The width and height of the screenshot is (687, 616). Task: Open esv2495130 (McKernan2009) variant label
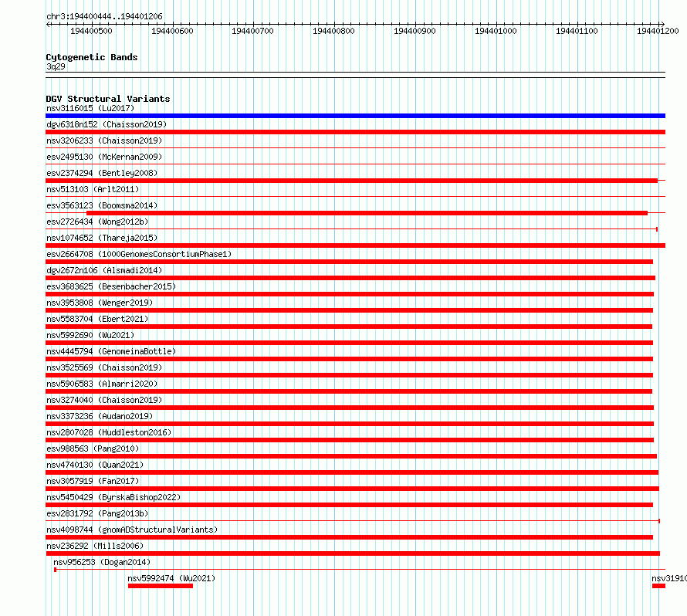(104, 157)
